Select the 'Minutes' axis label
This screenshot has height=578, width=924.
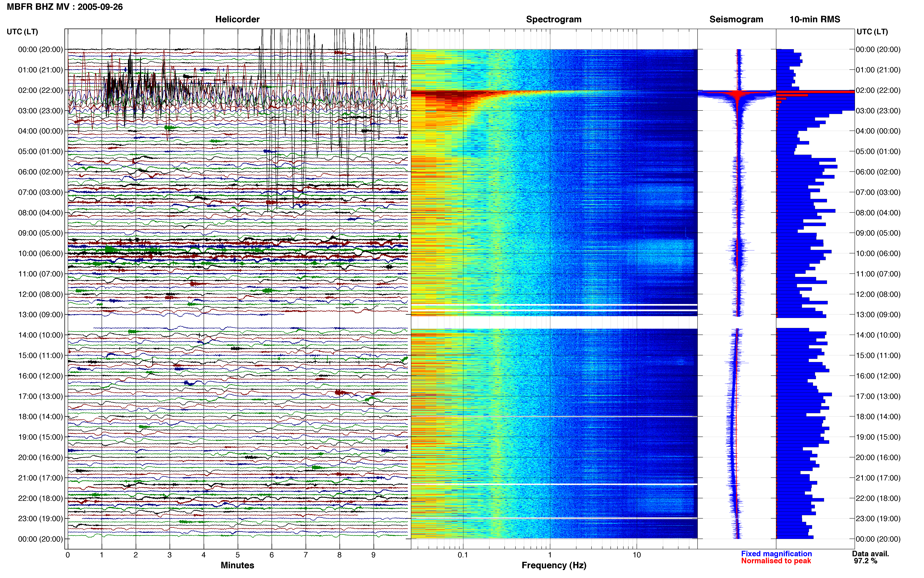(237, 565)
